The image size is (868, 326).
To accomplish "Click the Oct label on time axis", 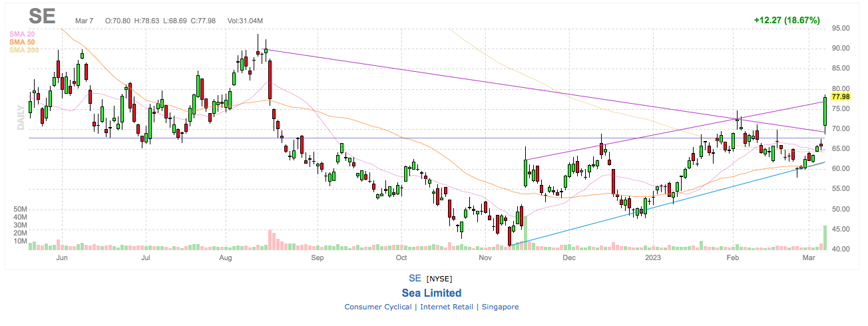I will 401,257.
